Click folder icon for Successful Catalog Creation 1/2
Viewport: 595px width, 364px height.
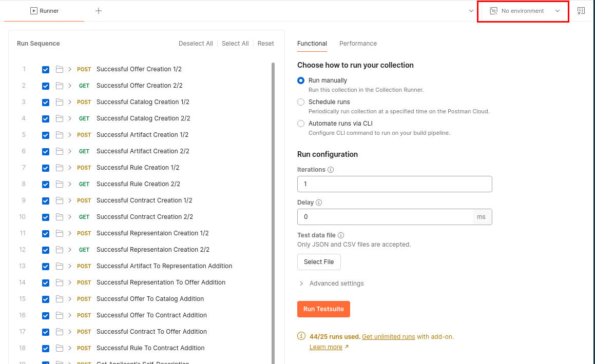click(x=60, y=102)
